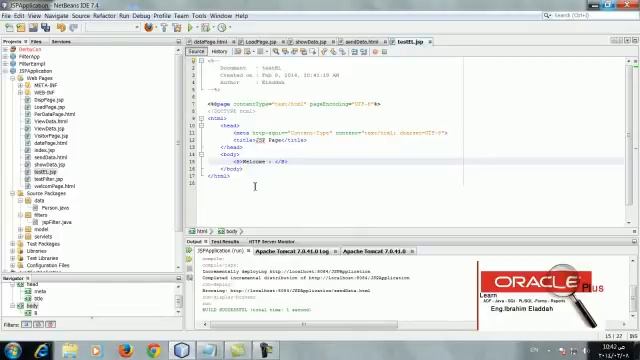Screen dimensions: 640x360
Task: Click the Clean and Build icon
Action: pyautogui.click(x=177, y=27)
